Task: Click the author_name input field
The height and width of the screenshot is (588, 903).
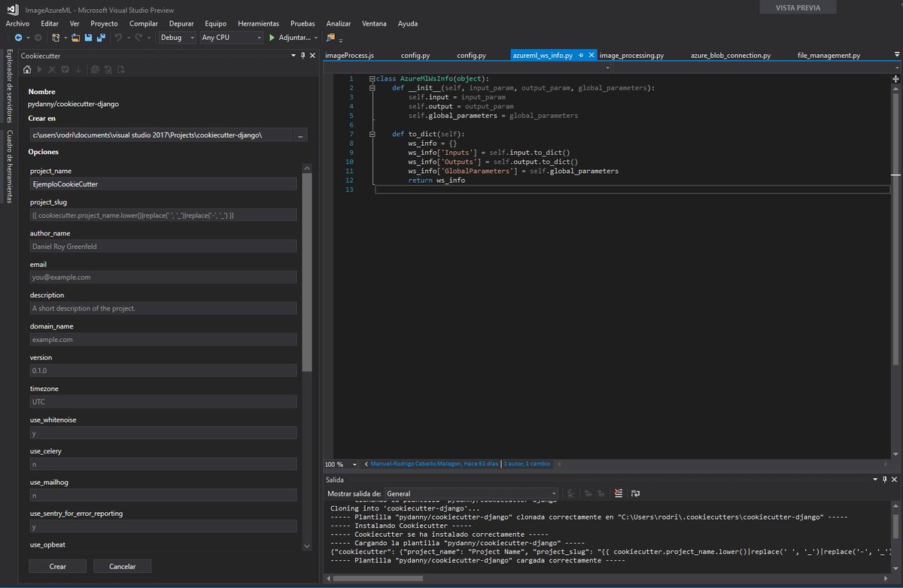Action: coord(163,246)
